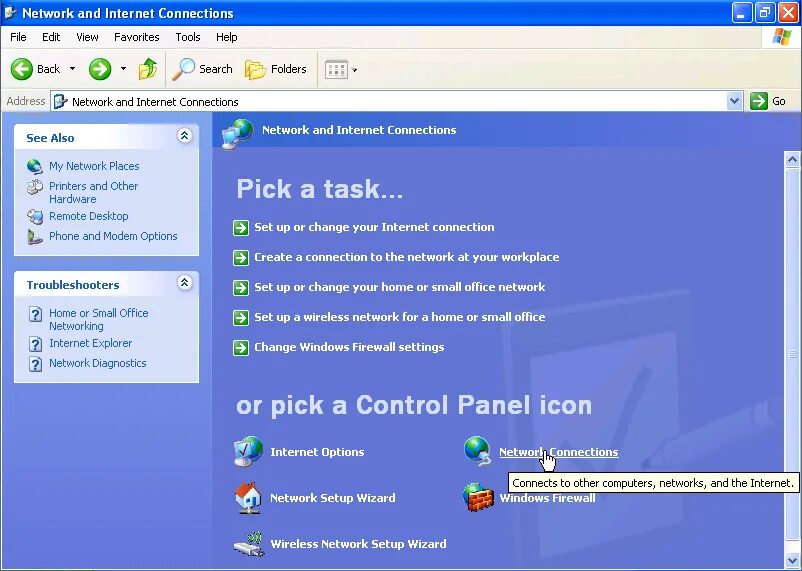Image resolution: width=802 pixels, height=571 pixels.
Task: Click arrow icon for Change Windows Firewall settings
Action: point(241,347)
